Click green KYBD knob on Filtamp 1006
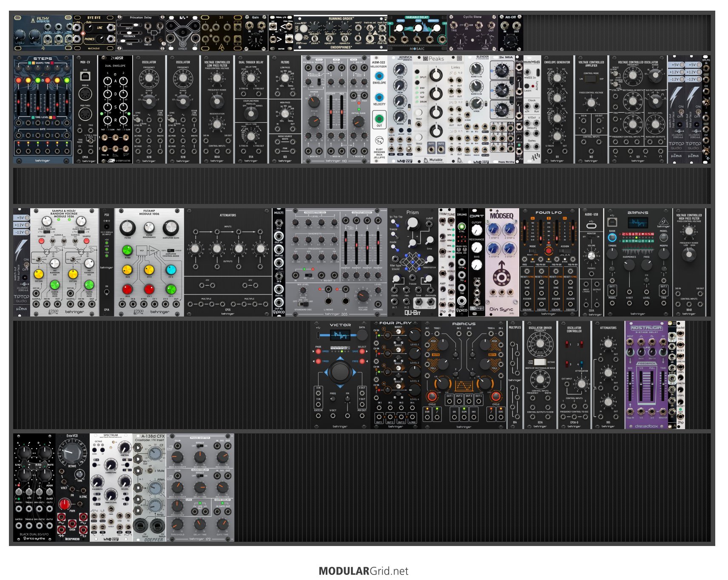 tap(128, 249)
